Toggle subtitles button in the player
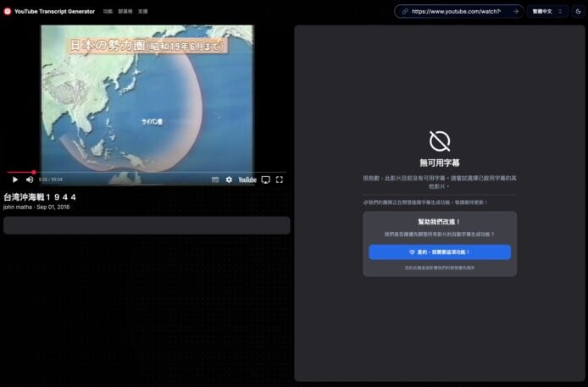The image size is (588, 387). click(215, 180)
